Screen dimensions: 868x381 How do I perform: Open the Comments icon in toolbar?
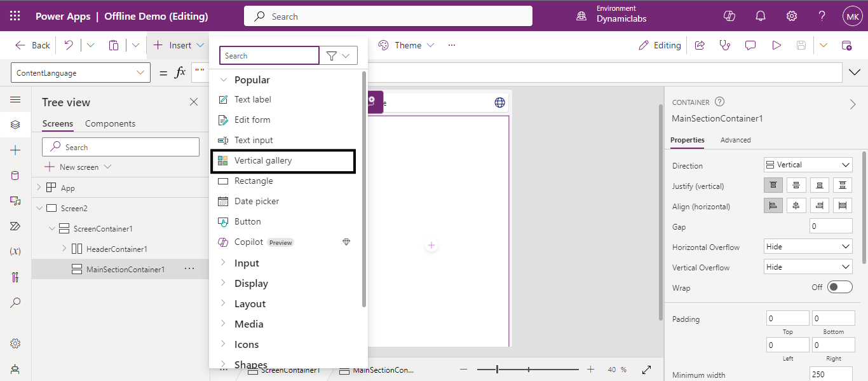pyautogui.click(x=750, y=45)
